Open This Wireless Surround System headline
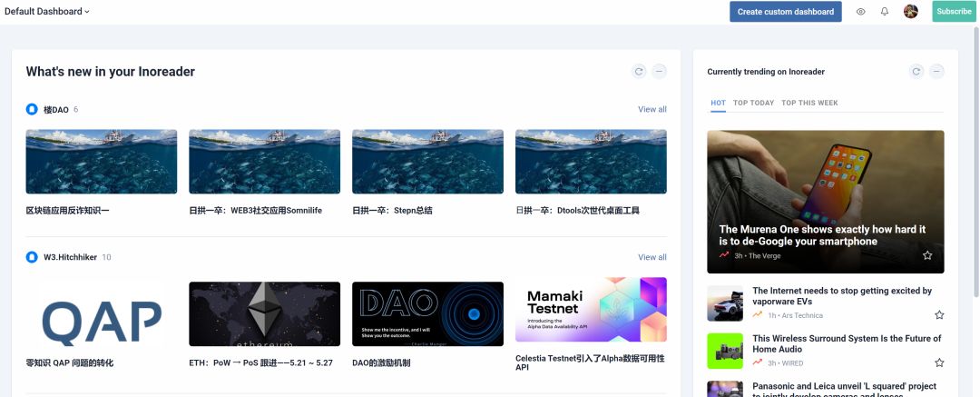This screenshot has height=397, width=980. point(847,343)
